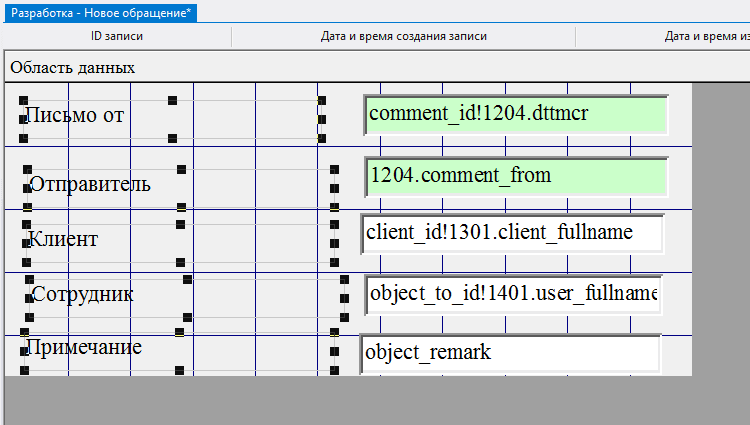Click the bottom-middle handle of 'Примечание' label
Image resolution: width=750 pixels, height=425 pixels.
pos(180,371)
